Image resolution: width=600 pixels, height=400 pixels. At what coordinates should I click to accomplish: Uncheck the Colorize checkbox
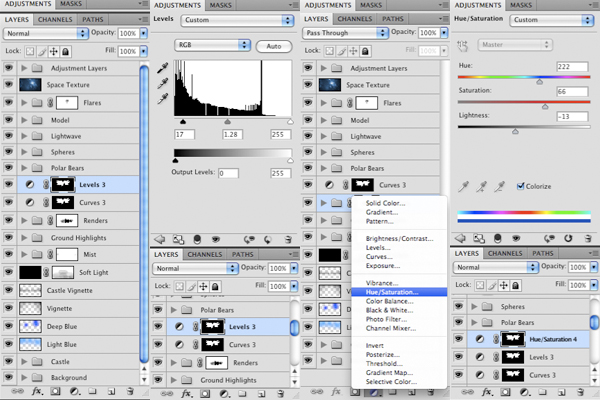[520, 186]
